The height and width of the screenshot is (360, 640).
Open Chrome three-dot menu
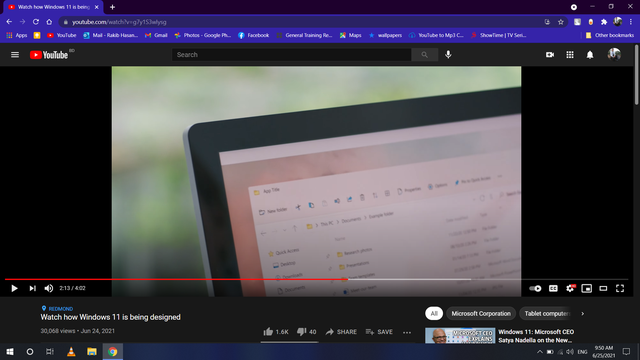[x=631, y=22]
